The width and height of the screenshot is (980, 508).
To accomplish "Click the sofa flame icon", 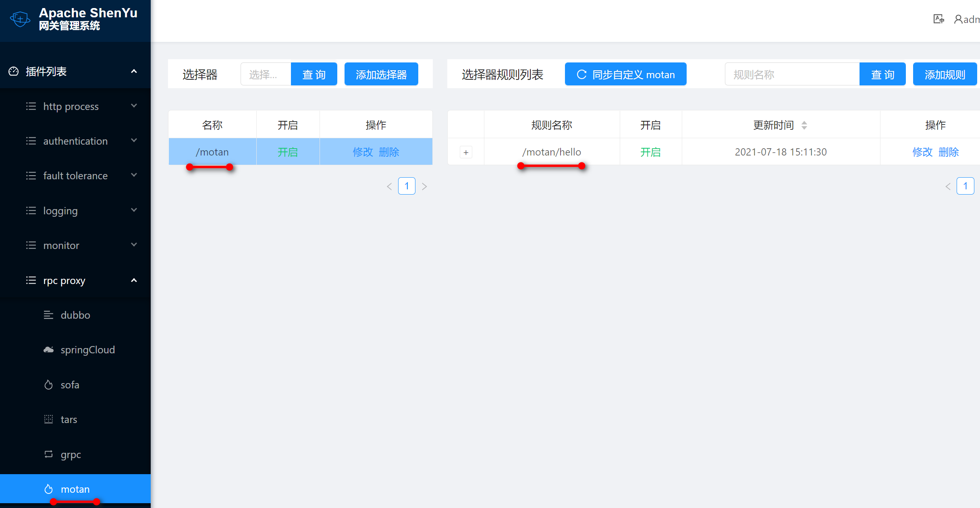I will [x=48, y=385].
